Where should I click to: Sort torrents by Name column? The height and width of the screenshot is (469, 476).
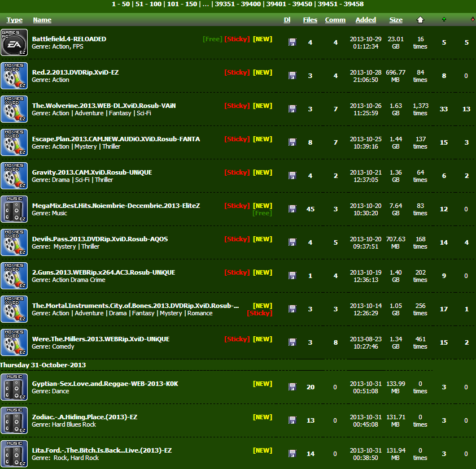tap(42, 20)
